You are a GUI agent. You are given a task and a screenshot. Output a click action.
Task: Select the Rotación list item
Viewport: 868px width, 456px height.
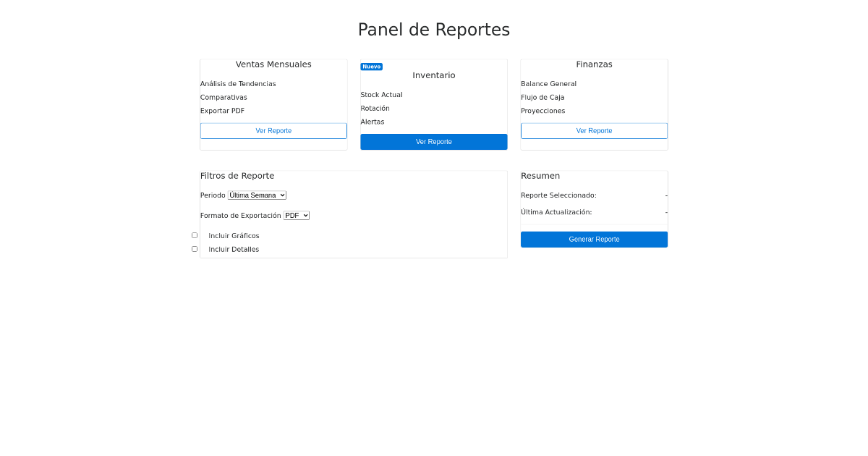pyautogui.click(x=375, y=109)
